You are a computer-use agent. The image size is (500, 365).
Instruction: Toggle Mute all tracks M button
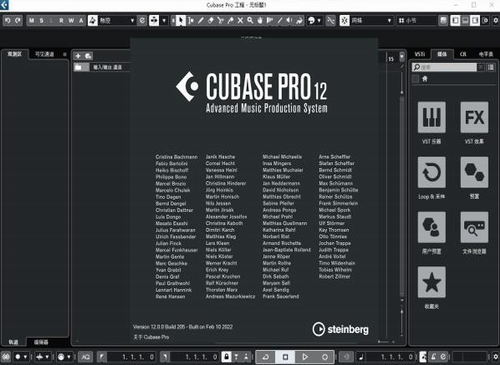[x=31, y=21]
